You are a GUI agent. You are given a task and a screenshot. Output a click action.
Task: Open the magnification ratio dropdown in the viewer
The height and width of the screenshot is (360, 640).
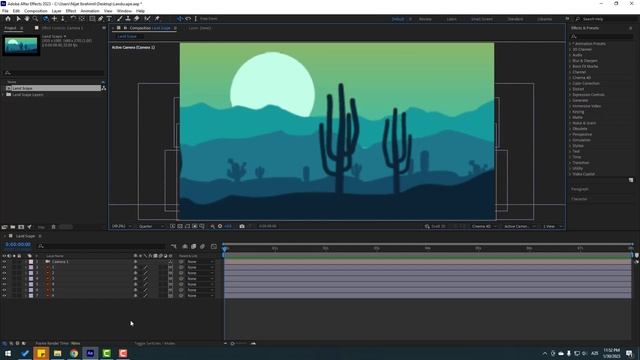[x=122, y=226]
